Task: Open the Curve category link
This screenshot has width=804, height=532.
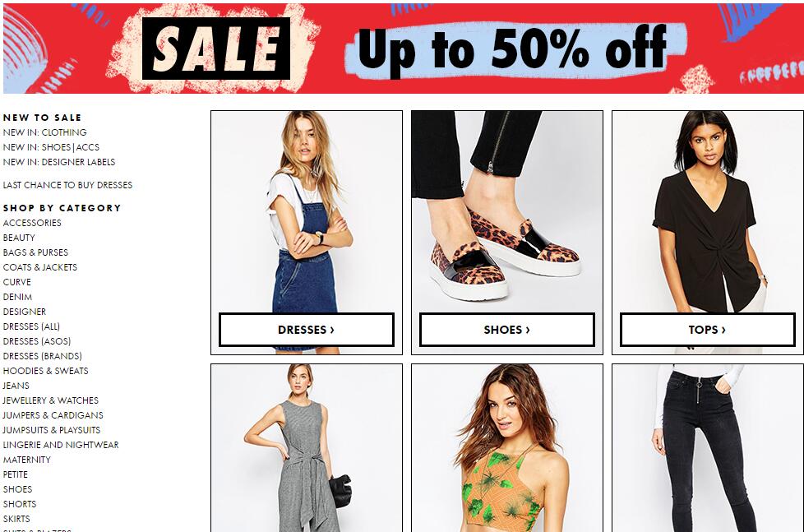Action: [x=17, y=282]
